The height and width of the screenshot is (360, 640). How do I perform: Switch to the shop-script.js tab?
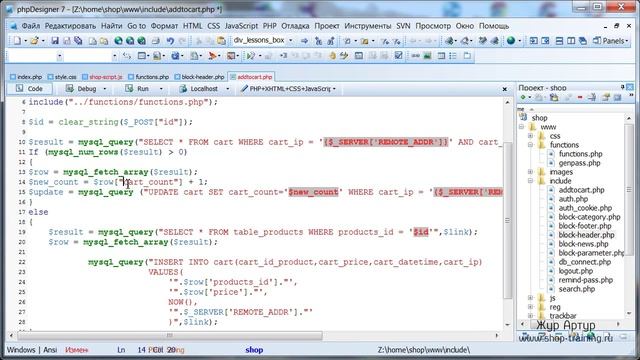tap(102, 77)
